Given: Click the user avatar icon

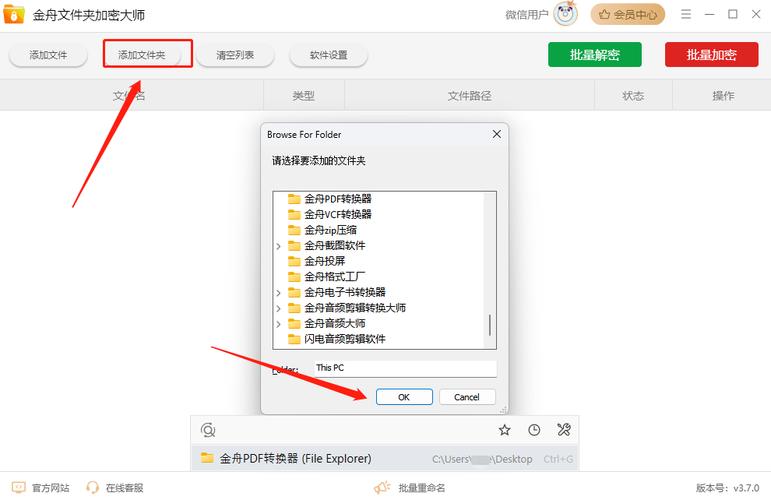Looking at the screenshot, I should click(x=565, y=14).
